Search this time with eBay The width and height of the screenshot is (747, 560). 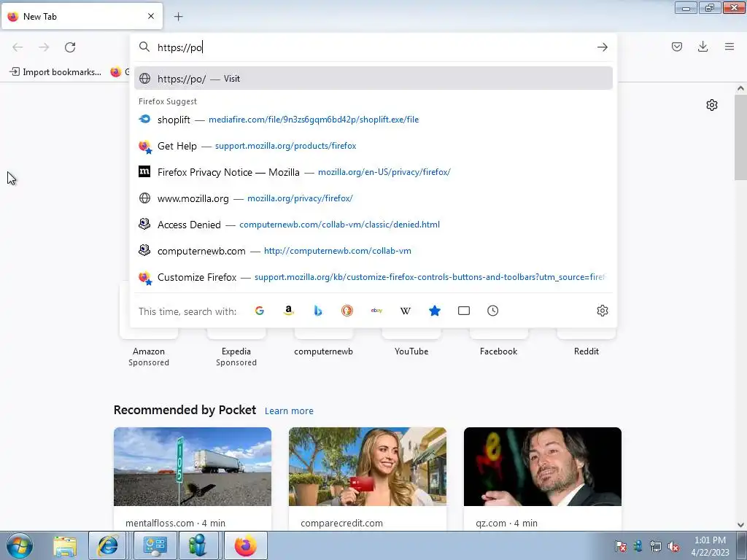(376, 311)
